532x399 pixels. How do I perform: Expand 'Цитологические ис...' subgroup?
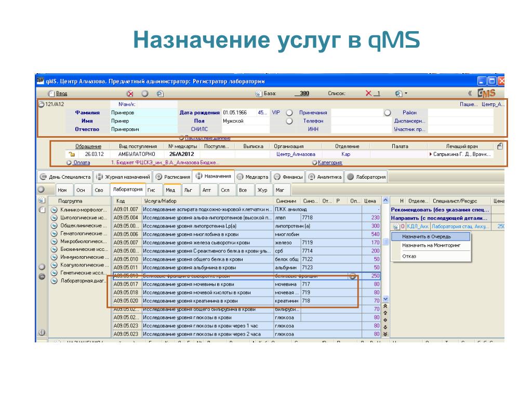tap(54, 218)
